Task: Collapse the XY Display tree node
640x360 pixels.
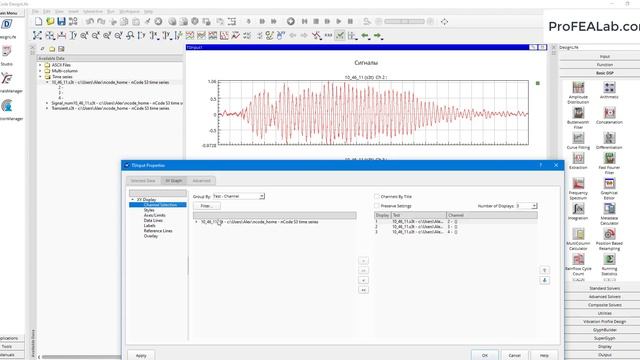Action: (133, 200)
